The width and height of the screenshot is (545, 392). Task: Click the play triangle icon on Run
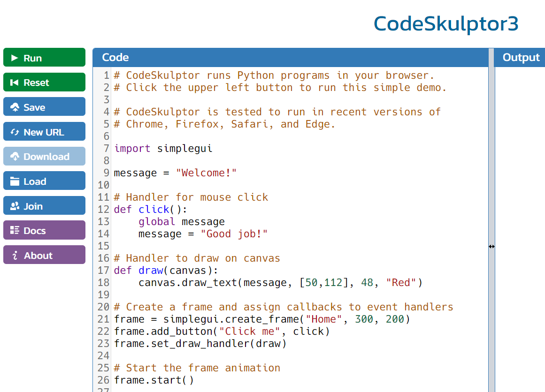15,58
